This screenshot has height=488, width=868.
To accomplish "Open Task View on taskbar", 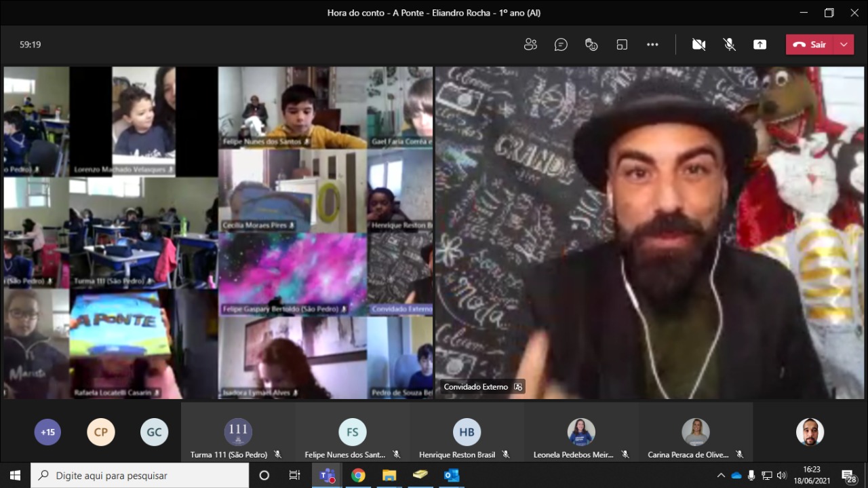I will [295, 475].
